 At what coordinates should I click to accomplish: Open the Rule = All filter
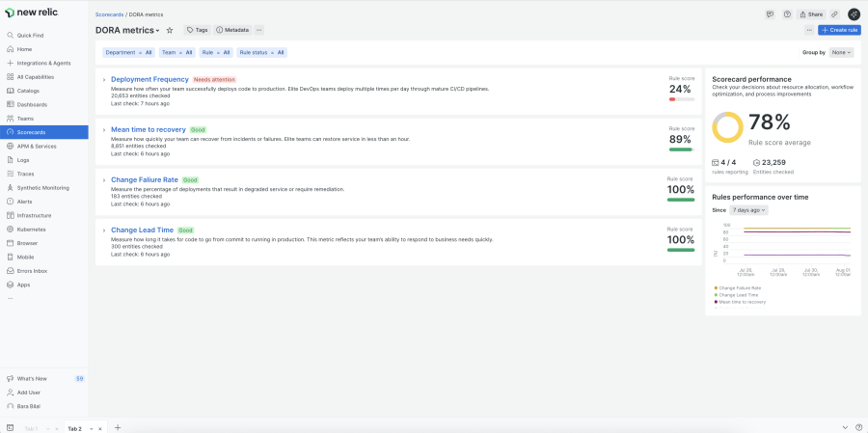coord(216,53)
